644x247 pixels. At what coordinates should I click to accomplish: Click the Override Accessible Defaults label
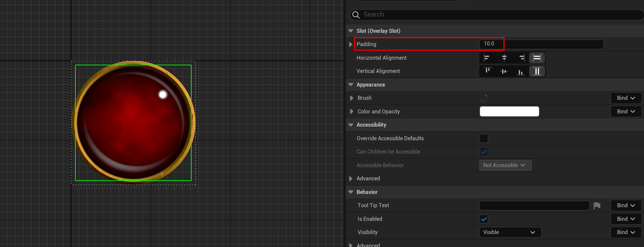pyautogui.click(x=390, y=138)
